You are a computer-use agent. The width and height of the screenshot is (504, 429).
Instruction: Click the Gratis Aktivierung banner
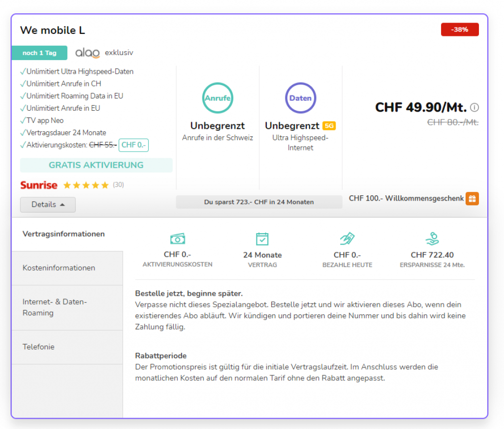(96, 165)
